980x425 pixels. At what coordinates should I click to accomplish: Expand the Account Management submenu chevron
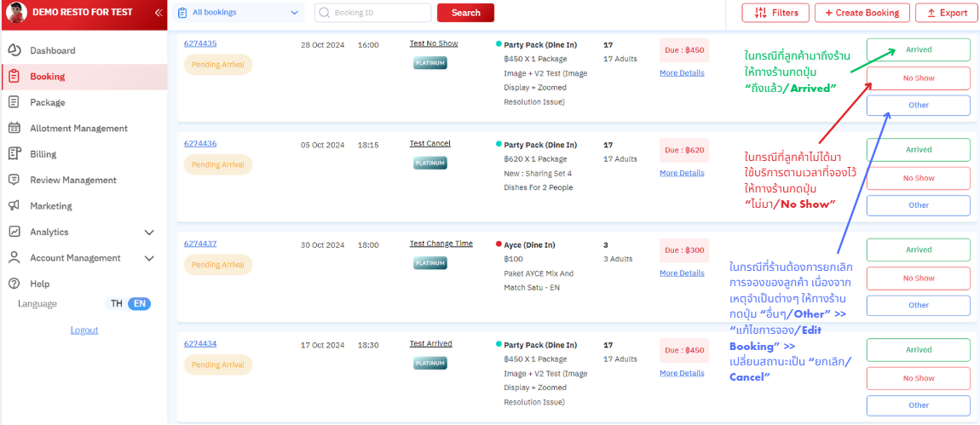[x=149, y=258]
